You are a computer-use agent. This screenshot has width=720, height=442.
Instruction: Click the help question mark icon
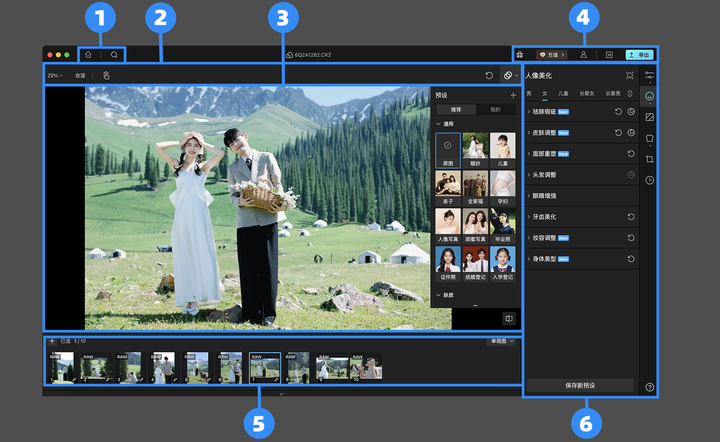pos(649,387)
